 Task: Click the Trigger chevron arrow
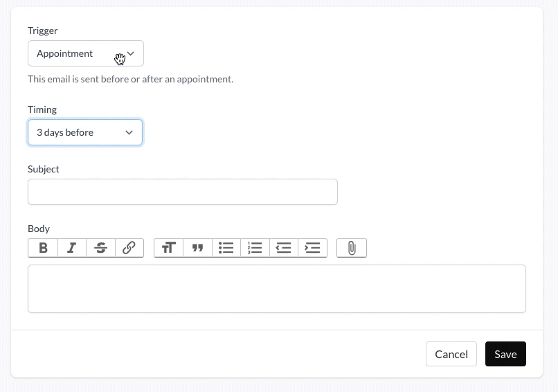(131, 53)
